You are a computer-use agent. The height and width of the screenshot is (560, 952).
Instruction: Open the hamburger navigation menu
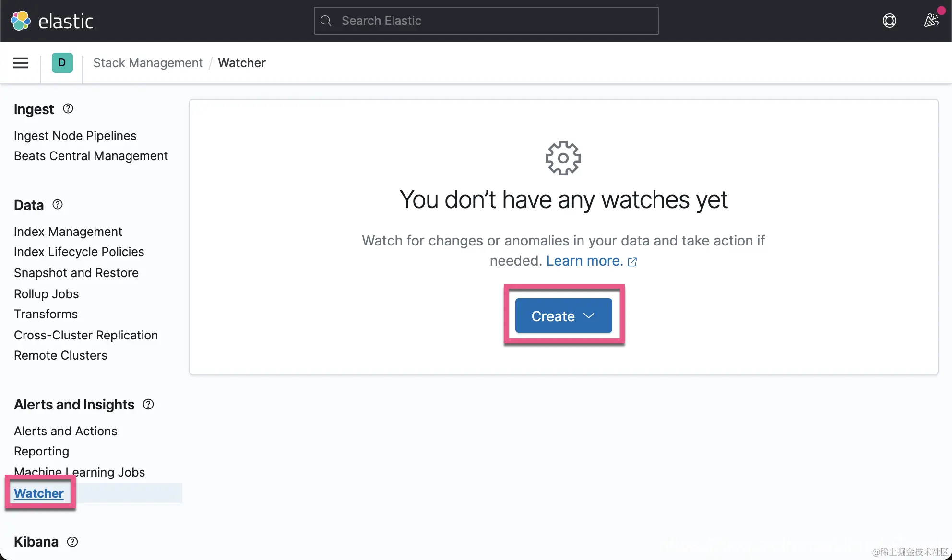[x=20, y=63]
